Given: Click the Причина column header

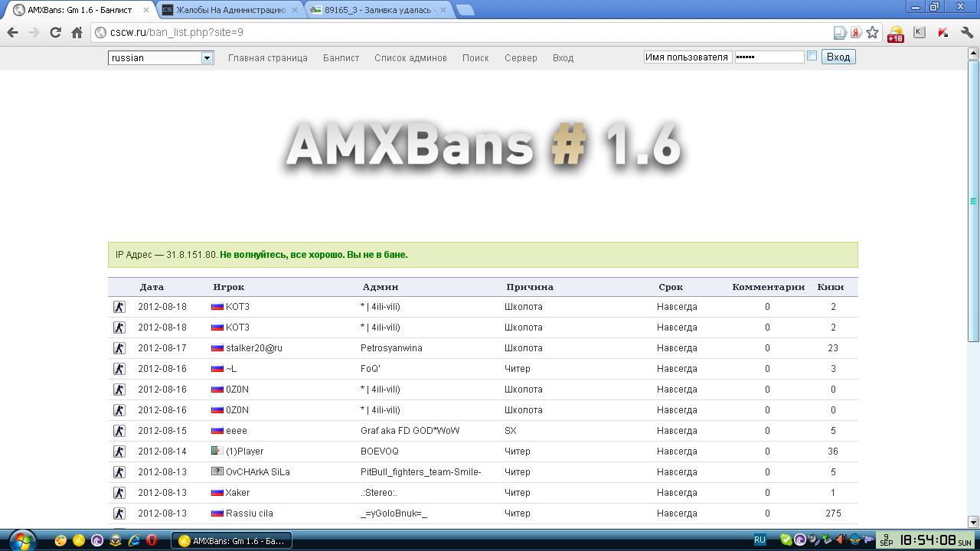Looking at the screenshot, I should click(530, 287).
